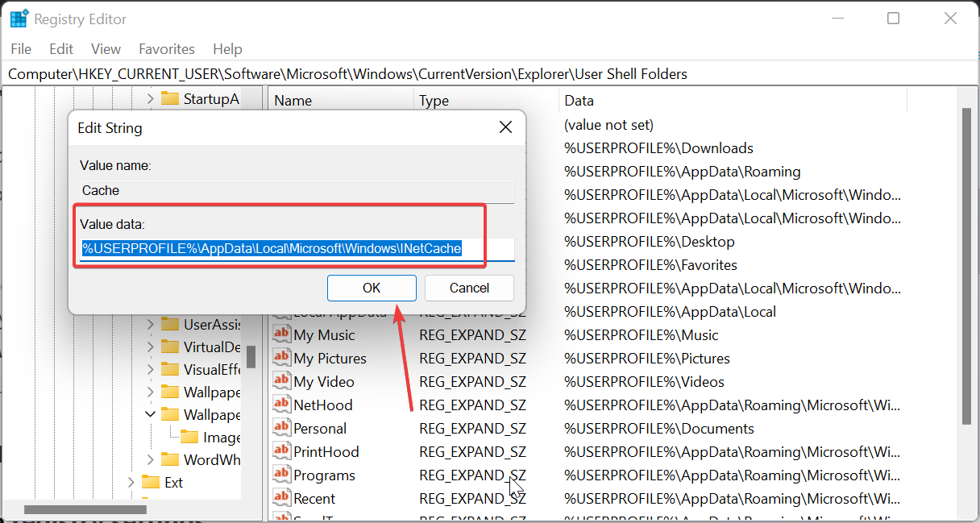Click the %USERPROFILE%\Videos data cell
This screenshot has width=980, height=523.
tap(644, 382)
